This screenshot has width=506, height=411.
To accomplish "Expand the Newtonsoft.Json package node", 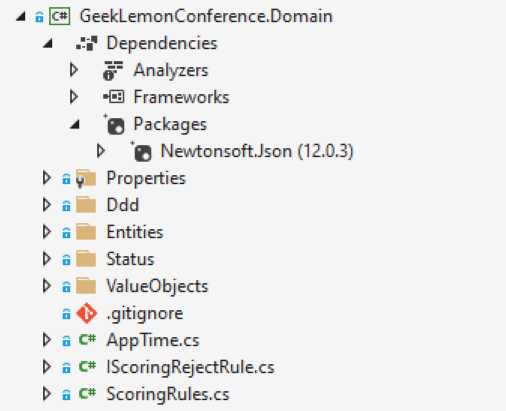I will [101, 151].
